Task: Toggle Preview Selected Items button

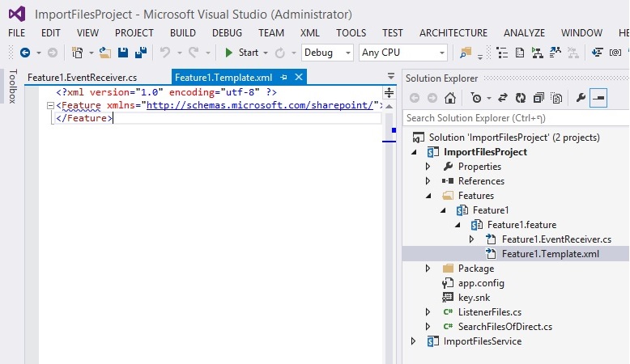Action: click(598, 98)
